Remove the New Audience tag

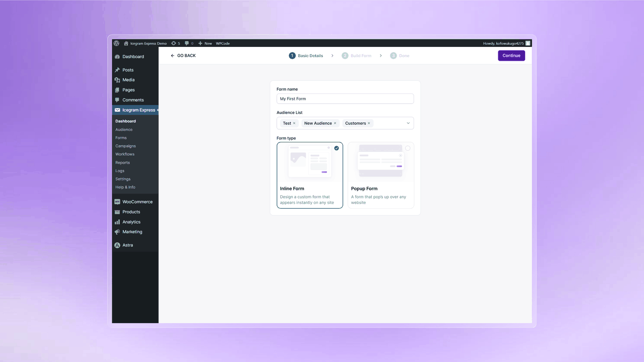point(335,123)
